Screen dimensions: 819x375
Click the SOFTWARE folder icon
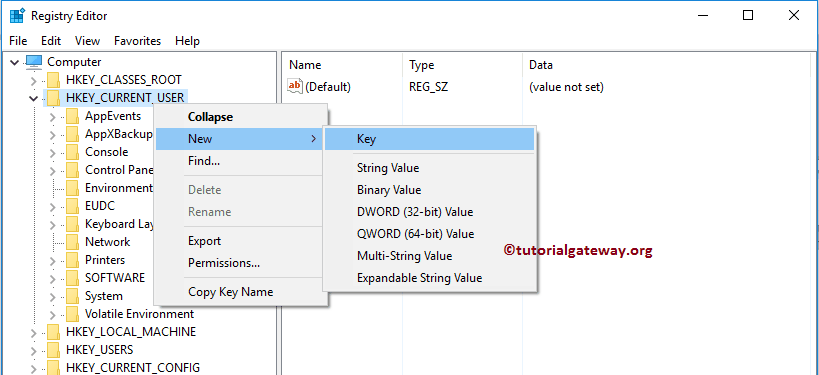[x=72, y=278]
